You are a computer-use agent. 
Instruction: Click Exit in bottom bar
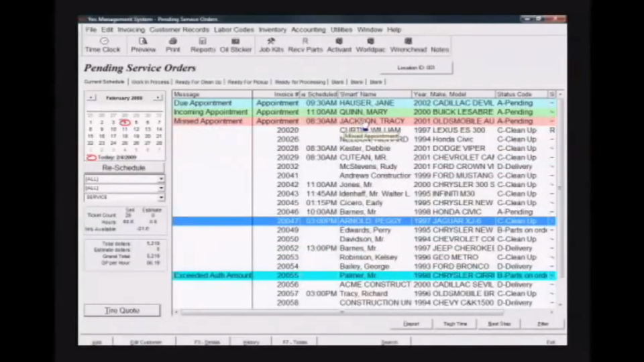tap(550, 342)
